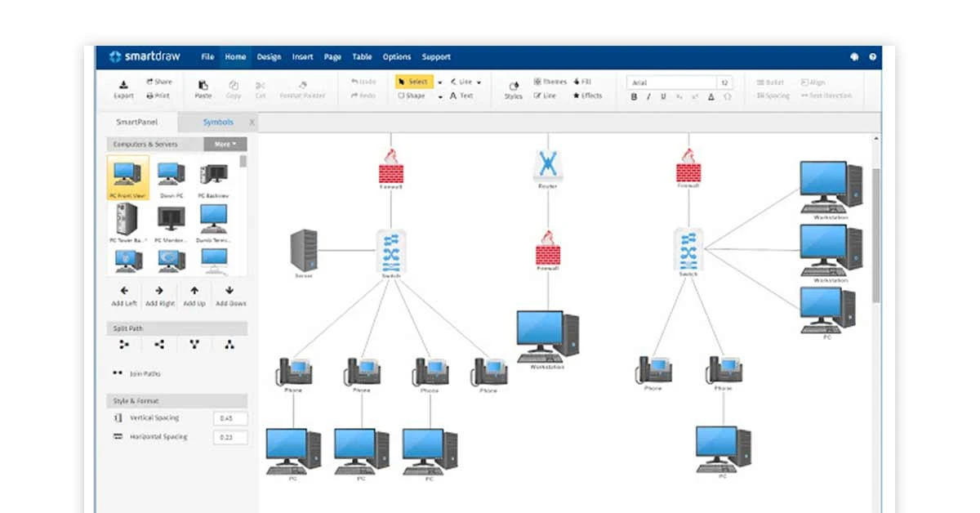This screenshot has height=513, width=980.
Task: Toggle underline text formatting
Action: tap(661, 96)
